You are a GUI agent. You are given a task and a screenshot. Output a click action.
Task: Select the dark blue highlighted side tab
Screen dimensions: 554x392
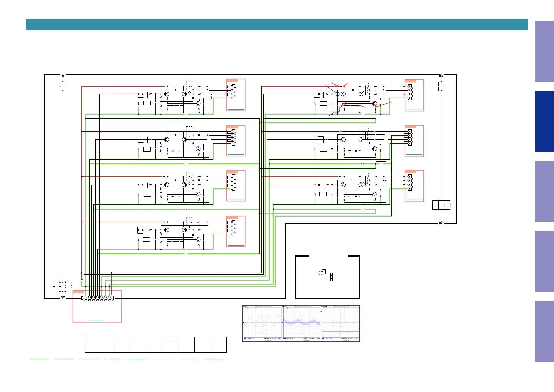544,121
